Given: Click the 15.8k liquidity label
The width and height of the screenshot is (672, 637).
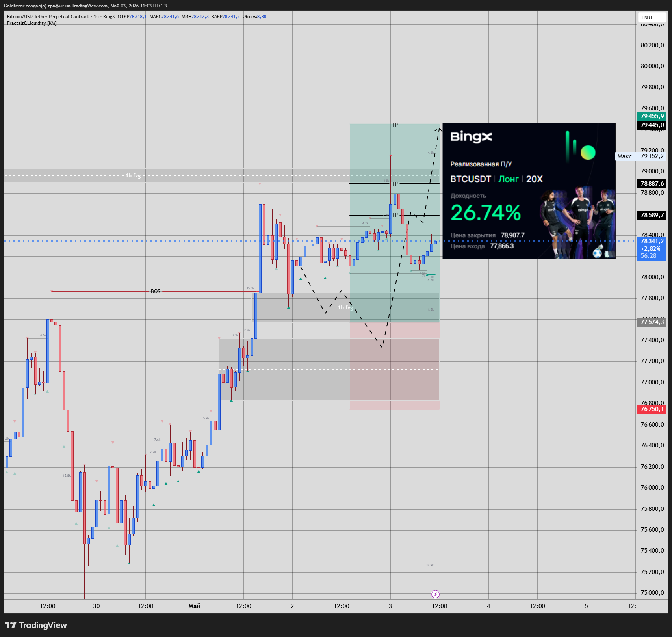Looking at the screenshot, I should (x=67, y=475).
